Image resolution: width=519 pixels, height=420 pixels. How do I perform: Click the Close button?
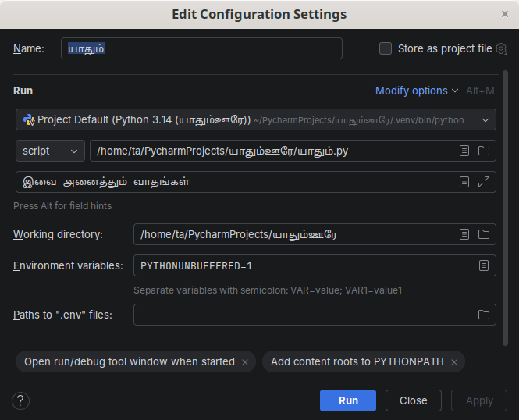pyautogui.click(x=413, y=400)
